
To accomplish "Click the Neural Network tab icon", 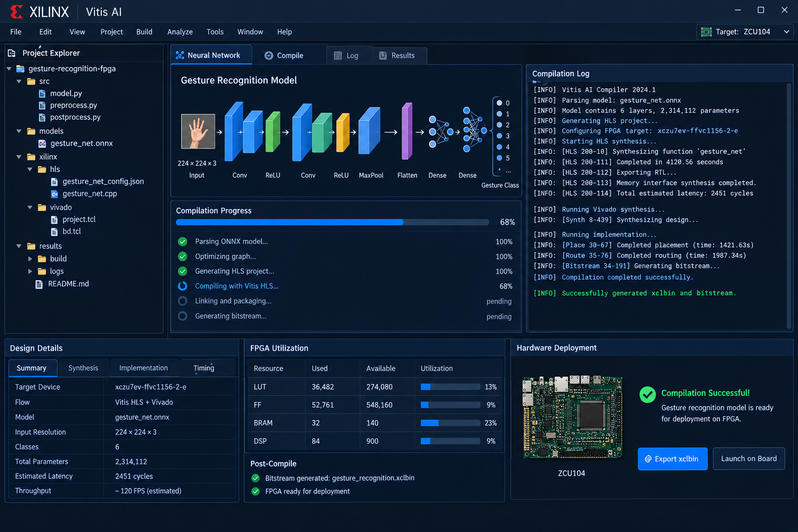I will pos(180,55).
